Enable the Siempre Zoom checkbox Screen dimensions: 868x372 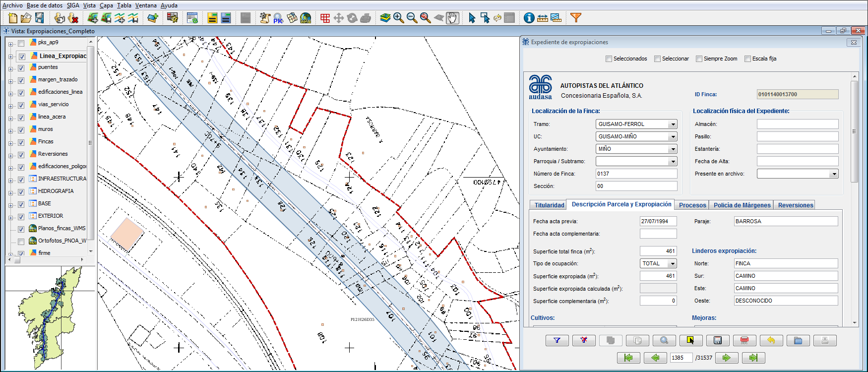(699, 59)
